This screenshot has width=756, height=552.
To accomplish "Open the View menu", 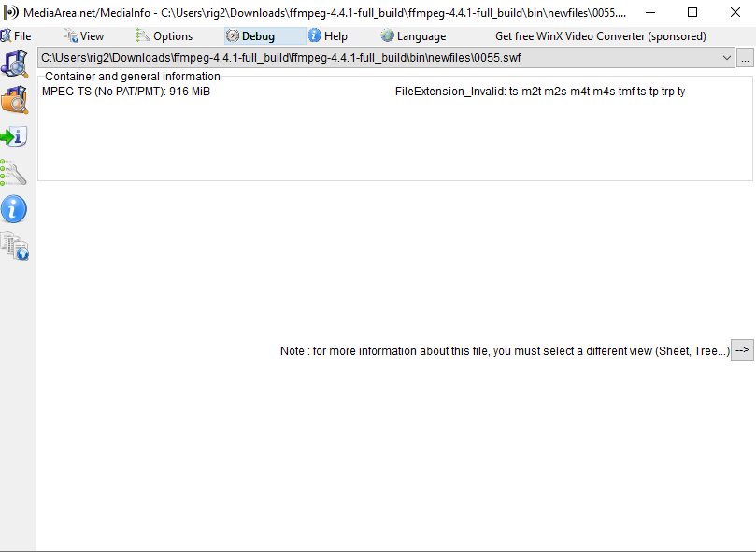I will coord(84,36).
